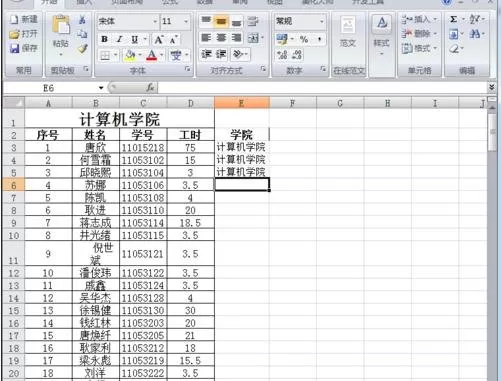Expand the formula bar with double chevron

[491, 87]
